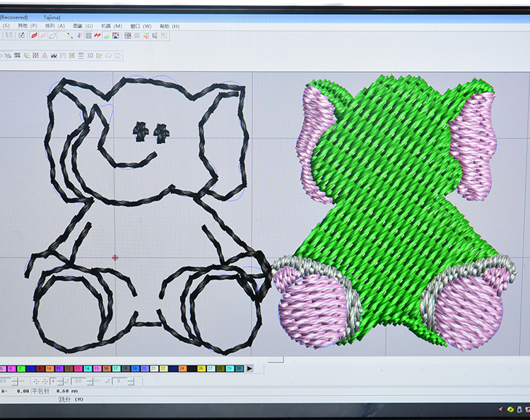The height and width of the screenshot is (420, 530).
Task: Select the grid display icon in toolbar
Action: pyautogui.click(x=88, y=35)
